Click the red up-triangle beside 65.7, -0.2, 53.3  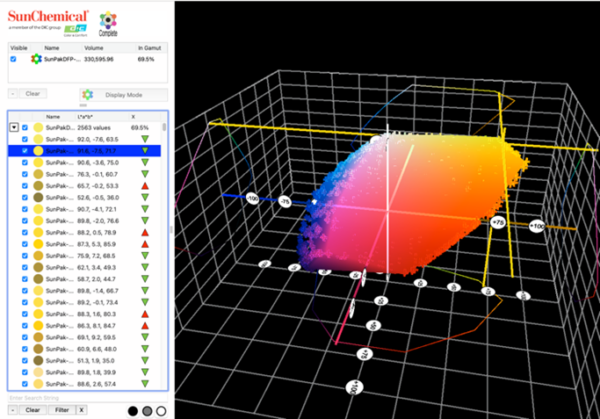[147, 186]
